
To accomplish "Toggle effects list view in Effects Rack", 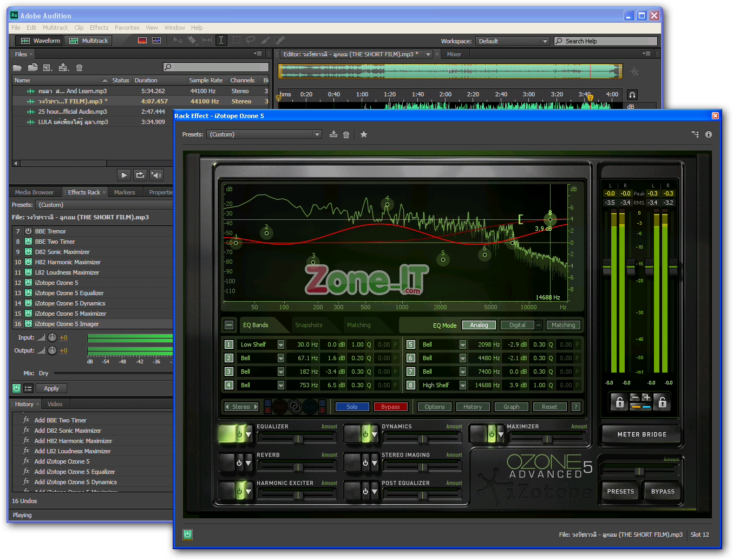I will coord(28,388).
